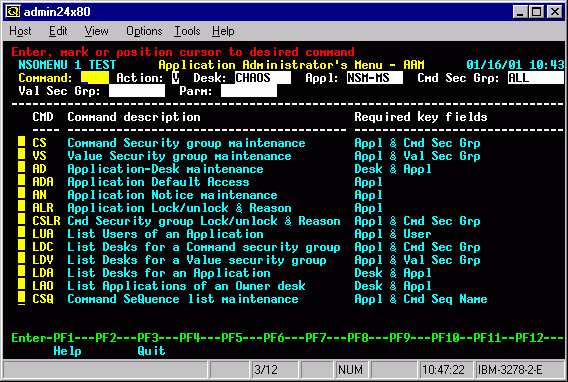Open the View menu
This screenshot has width=568, height=382.
[96, 31]
